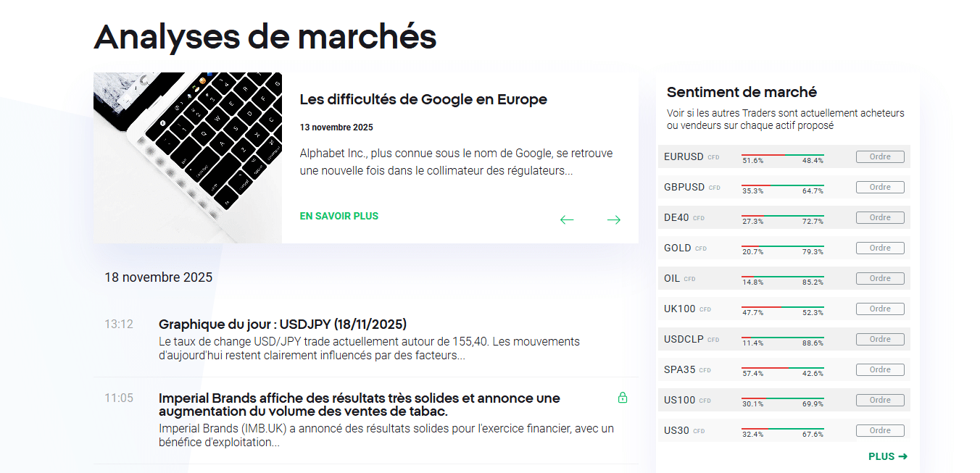980x473 pixels.
Task: Advance the featured article with right arrow
Action: [614, 219]
